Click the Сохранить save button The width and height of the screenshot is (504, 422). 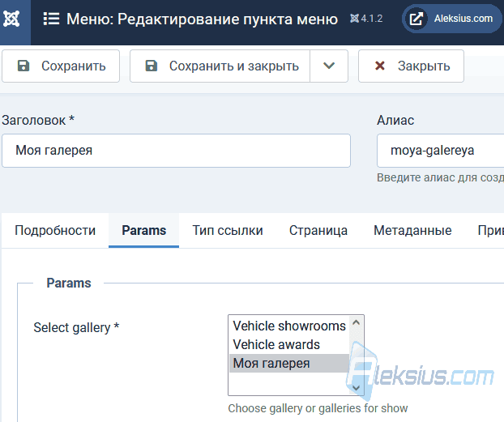pyautogui.click(x=61, y=66)
